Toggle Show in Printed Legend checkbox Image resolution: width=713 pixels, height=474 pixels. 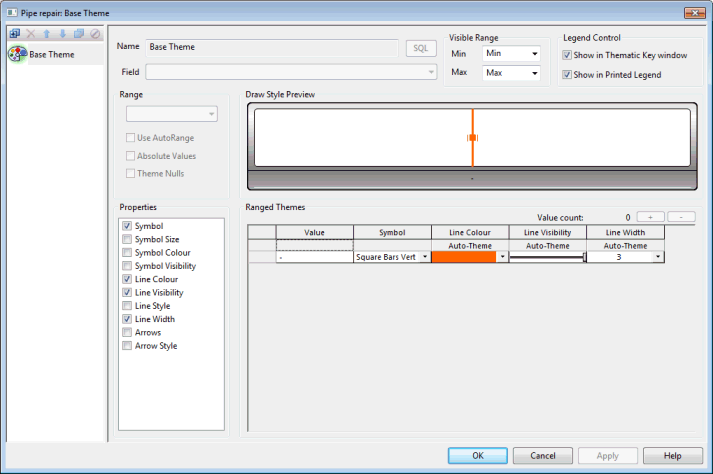[x=567, y=75]
